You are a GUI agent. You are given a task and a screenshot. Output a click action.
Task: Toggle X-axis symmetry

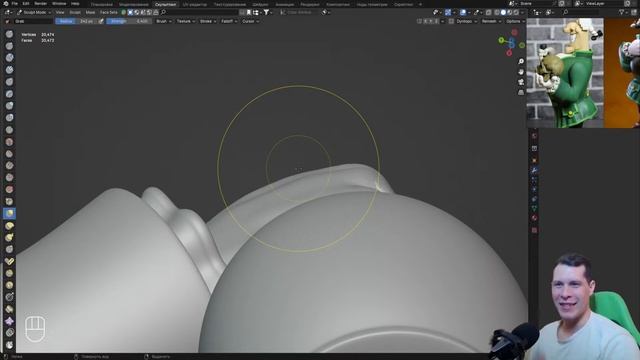point(425,21)
